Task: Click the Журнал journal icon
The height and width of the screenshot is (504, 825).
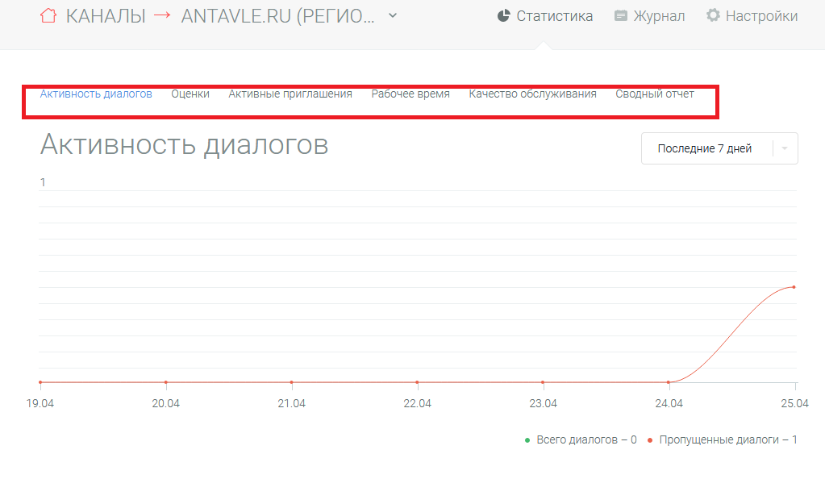Action: click(621, 16)
